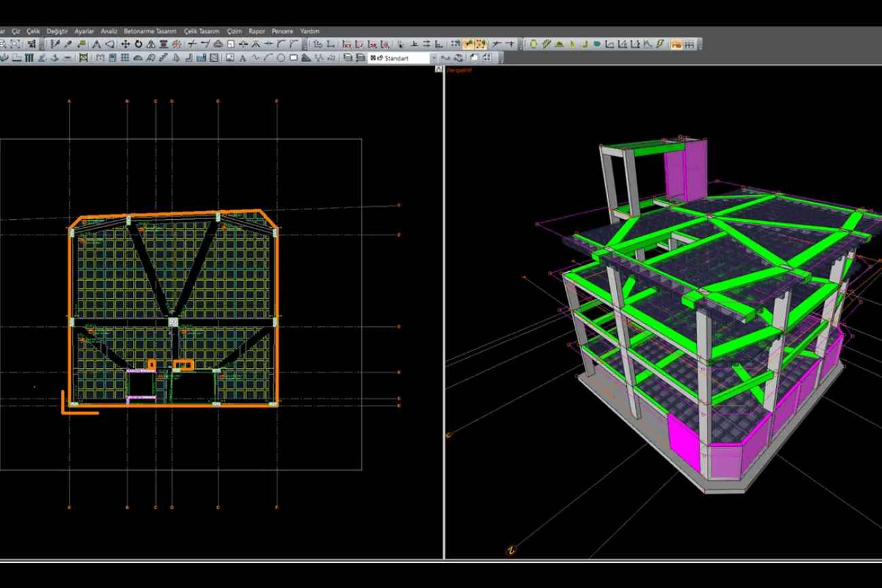
Task: Select the stairs tool icon
Action: tap(164, 58)
